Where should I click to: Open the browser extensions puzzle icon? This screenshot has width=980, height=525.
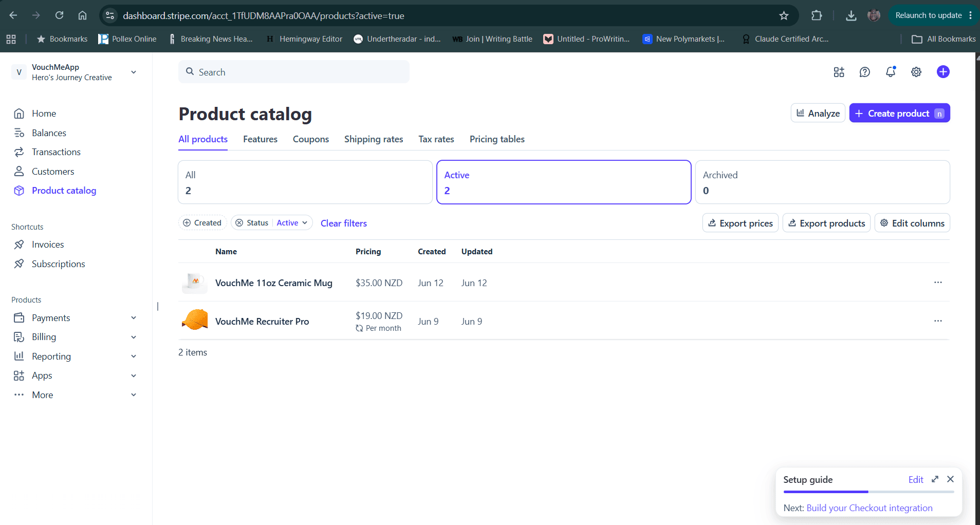[817, 15]
